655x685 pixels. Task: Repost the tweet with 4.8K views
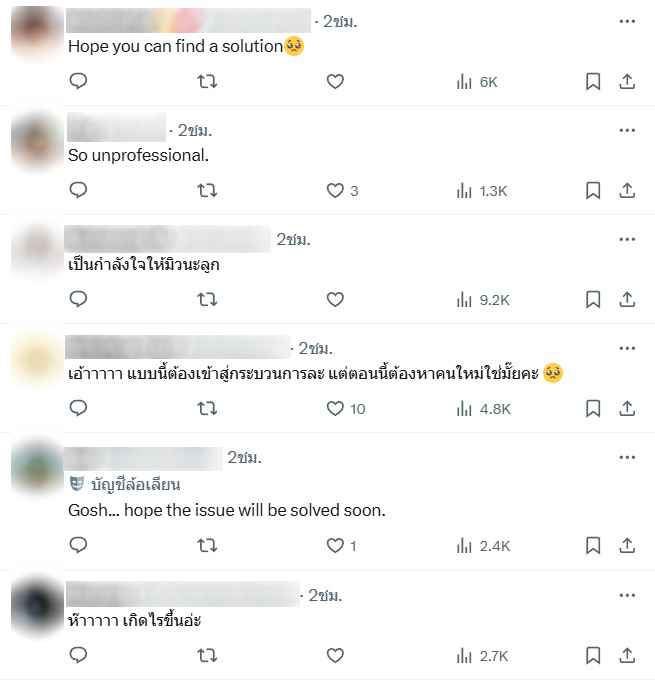tap(207, 408)
